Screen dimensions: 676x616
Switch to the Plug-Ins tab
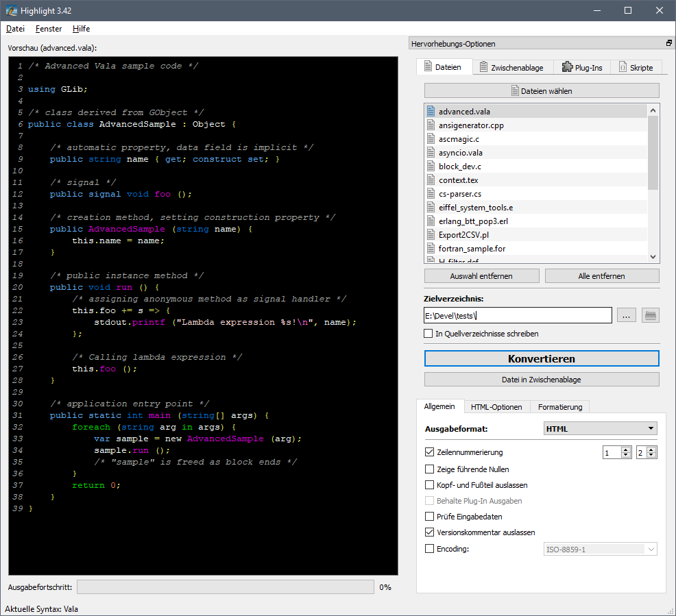pyautogui.click(x=582, y=68)
